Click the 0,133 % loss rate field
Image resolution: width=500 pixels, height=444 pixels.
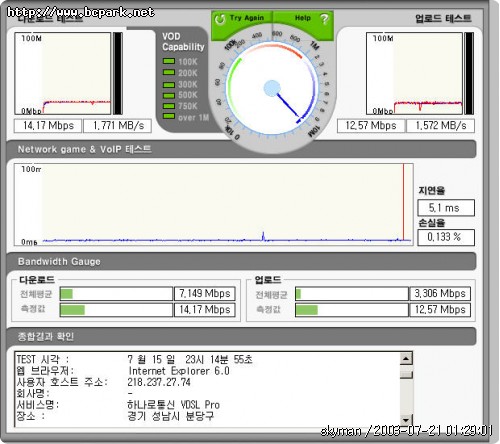click(446, 237)
